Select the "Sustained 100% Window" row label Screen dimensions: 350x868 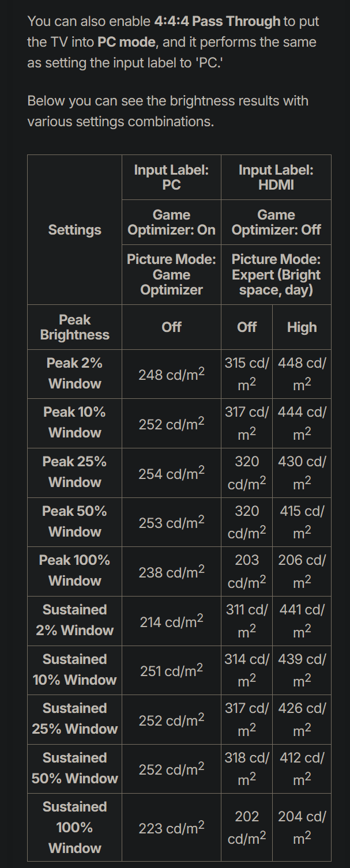(x=74, y=827)
